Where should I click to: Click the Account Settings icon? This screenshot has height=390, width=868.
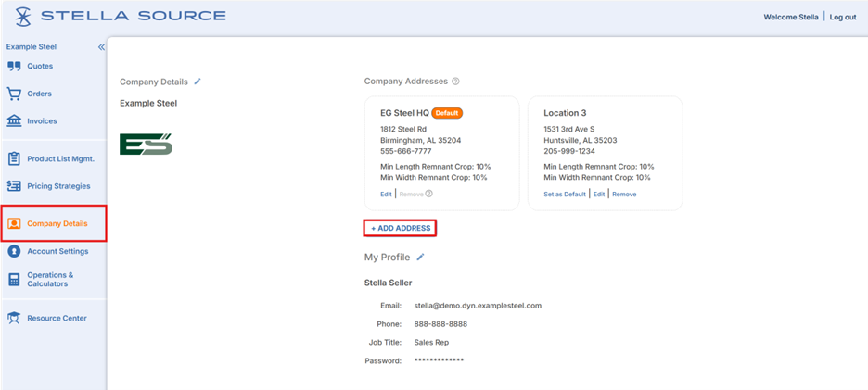(x=14, y=251)
